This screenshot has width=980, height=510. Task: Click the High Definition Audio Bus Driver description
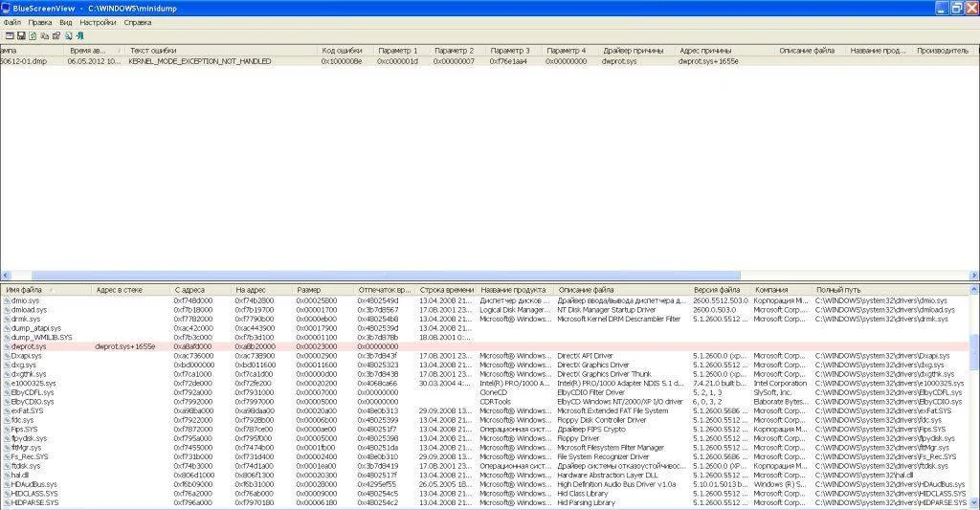click(616, 484)
